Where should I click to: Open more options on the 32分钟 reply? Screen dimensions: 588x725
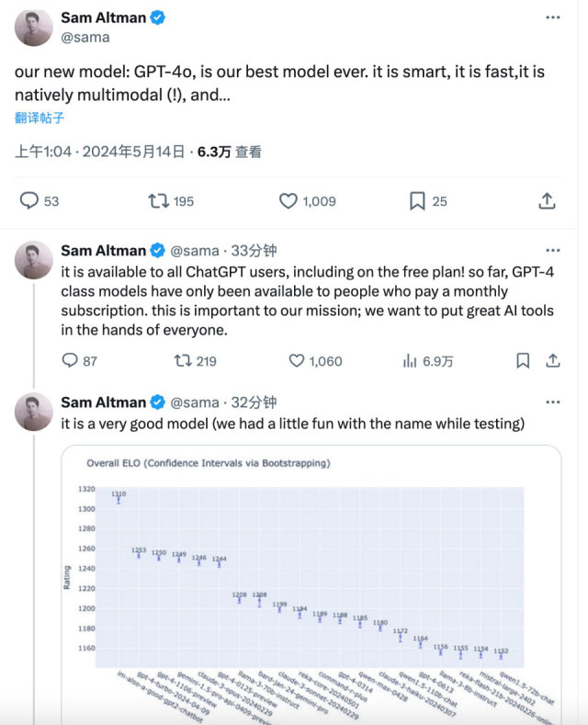(x=552, y=402)
